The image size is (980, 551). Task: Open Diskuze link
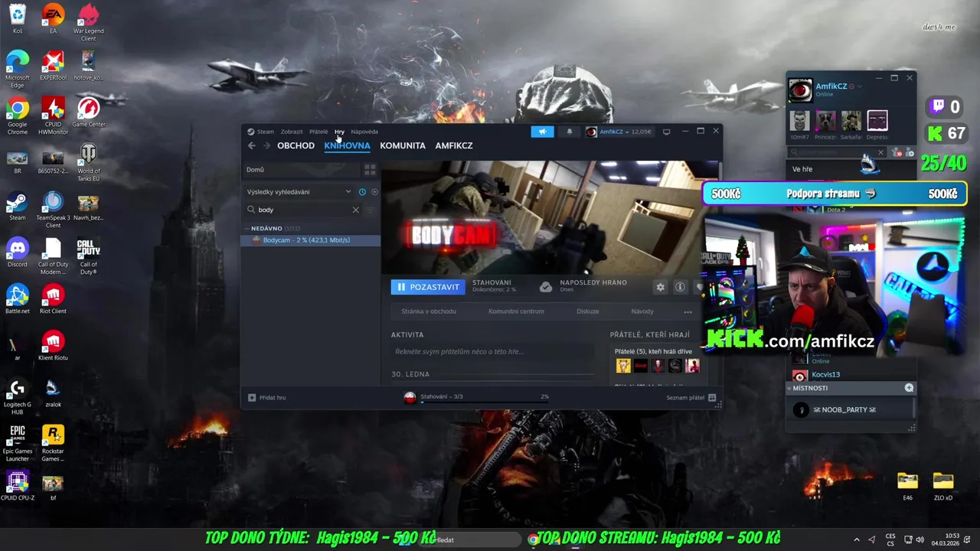click(x=588, y=311)
